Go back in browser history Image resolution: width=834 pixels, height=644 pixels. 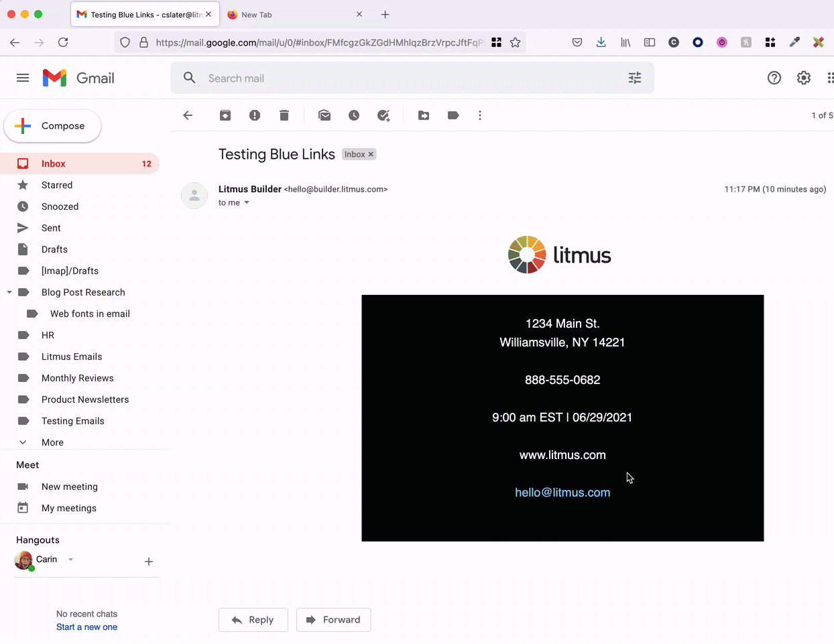15,42
